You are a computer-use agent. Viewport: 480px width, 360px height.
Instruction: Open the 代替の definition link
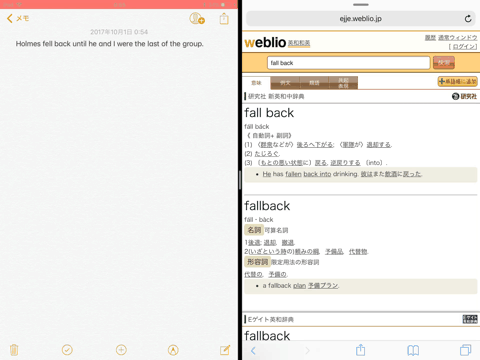253,274
